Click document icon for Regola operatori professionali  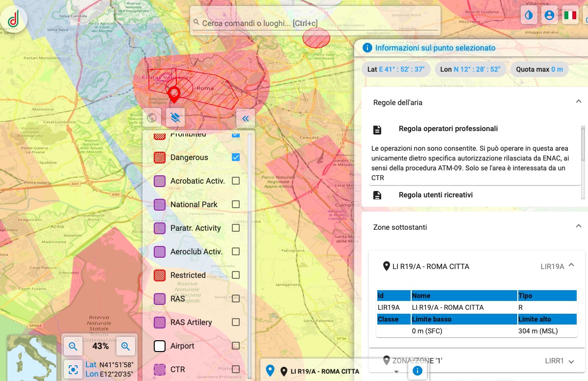pos(377,130)
